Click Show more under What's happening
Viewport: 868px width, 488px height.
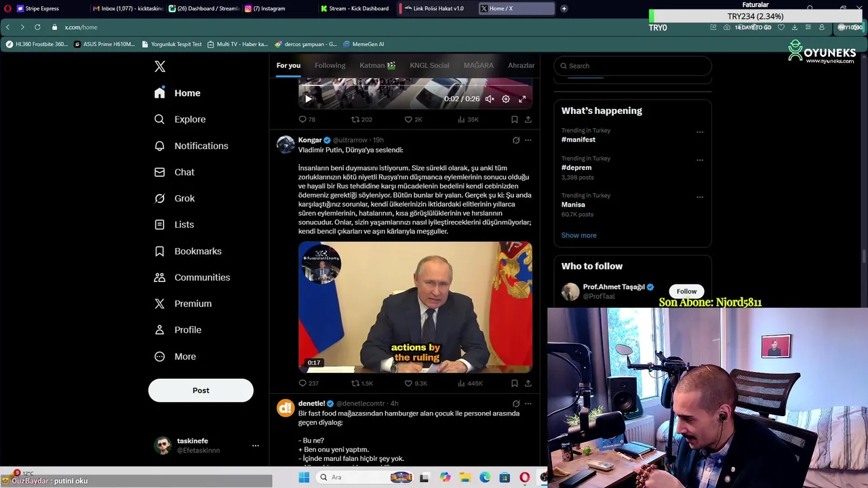click(x=579, y=235)
